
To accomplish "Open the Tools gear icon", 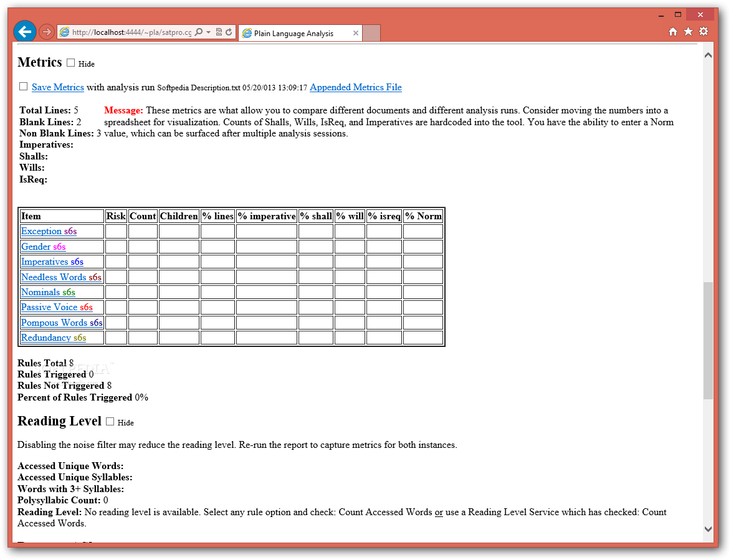I will coord(704,32).
